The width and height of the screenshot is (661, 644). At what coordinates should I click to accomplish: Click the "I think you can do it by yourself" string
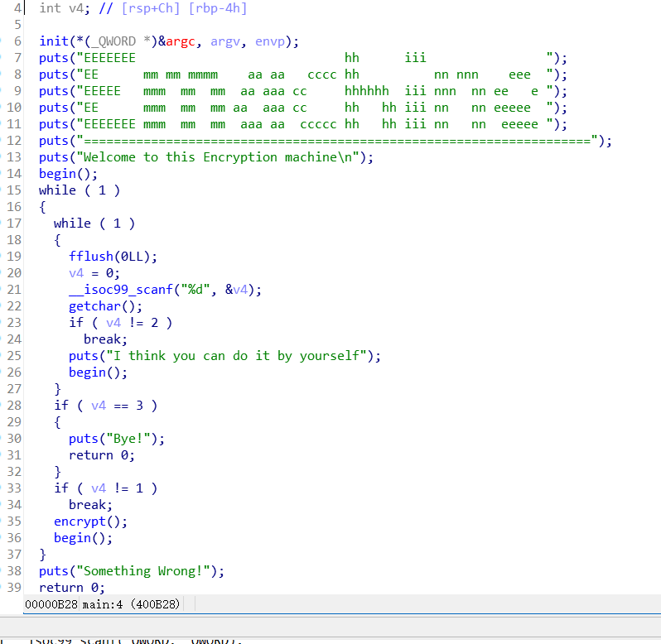237,356
